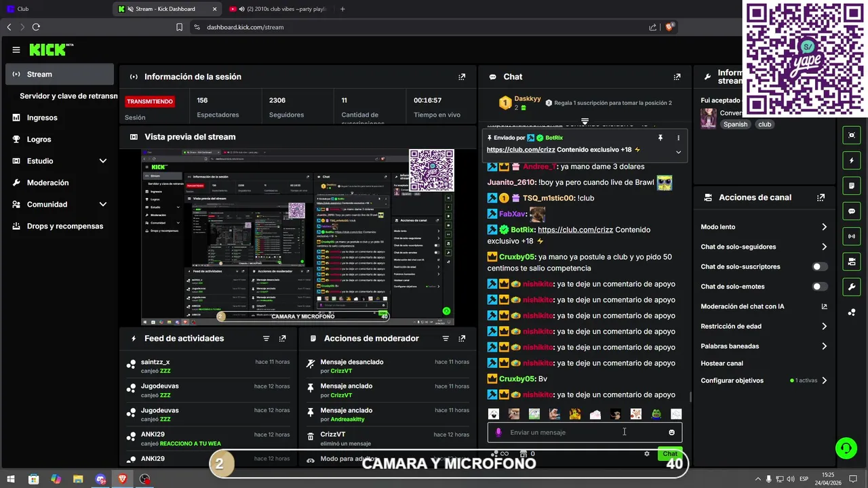
Task: Open Chat de solo-seguidores options chevron
Action: [824, 247]
